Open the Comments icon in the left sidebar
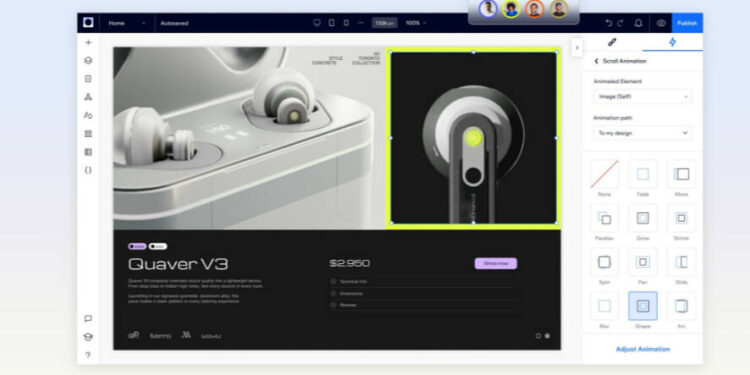 point(88,319)
